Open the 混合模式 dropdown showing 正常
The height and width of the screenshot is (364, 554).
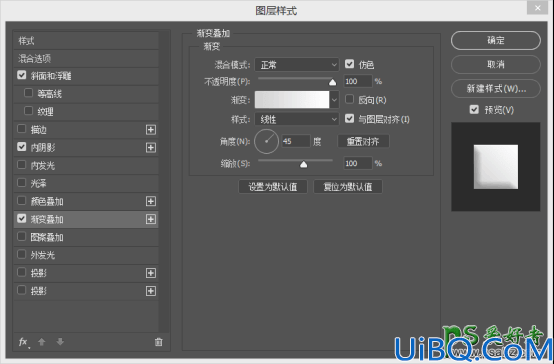(297, 65)
